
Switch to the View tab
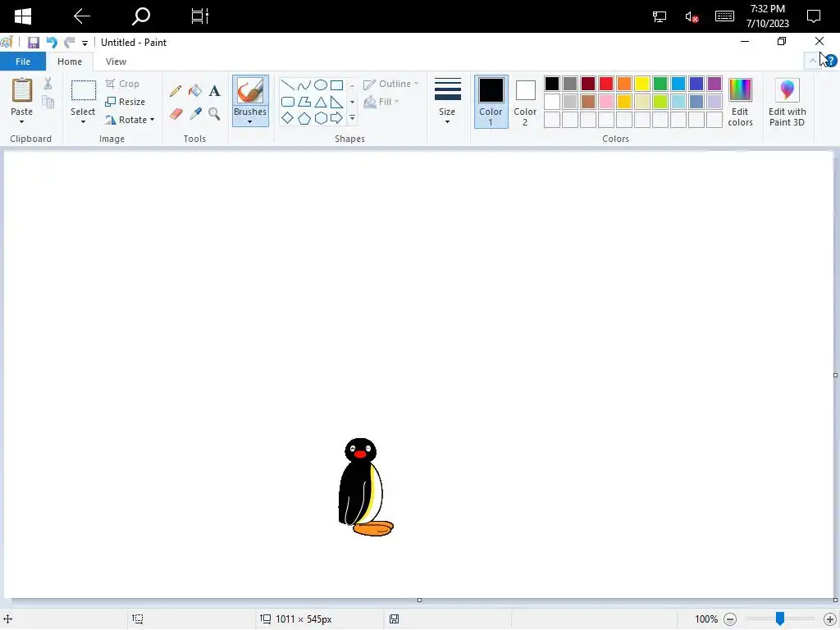pos(116,62)
